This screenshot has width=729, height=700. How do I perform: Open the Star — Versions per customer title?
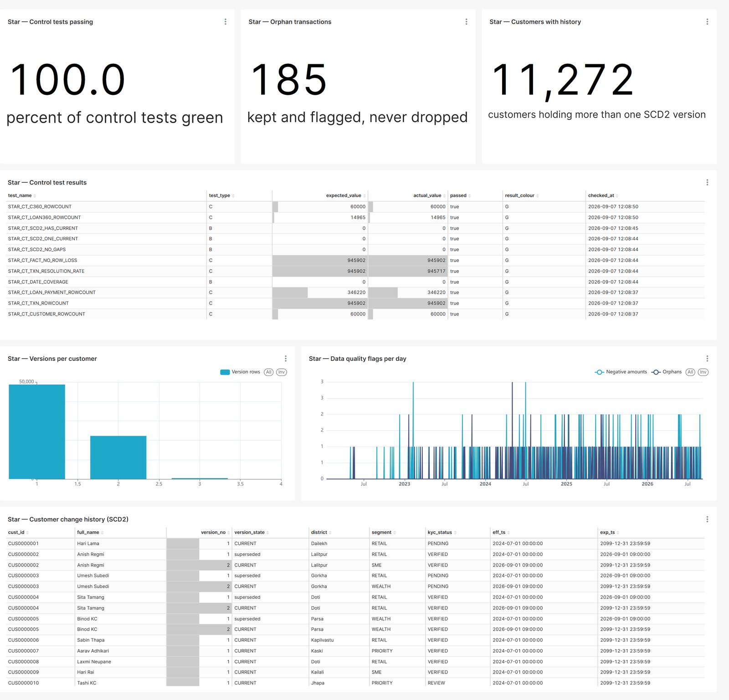[x=52, y=359]
